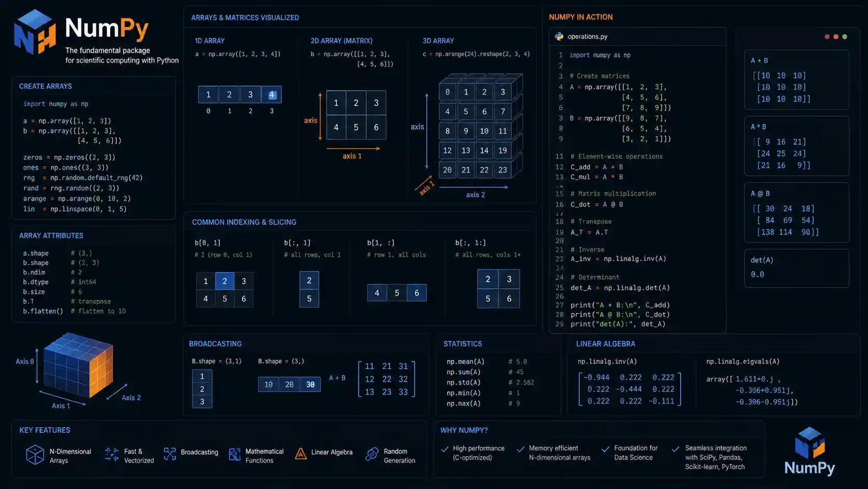Click the 'np.linalg.eigvals(A)' label
Viewport: 868px width, 489px height.
pyautogui.click(x=743, y=362)
